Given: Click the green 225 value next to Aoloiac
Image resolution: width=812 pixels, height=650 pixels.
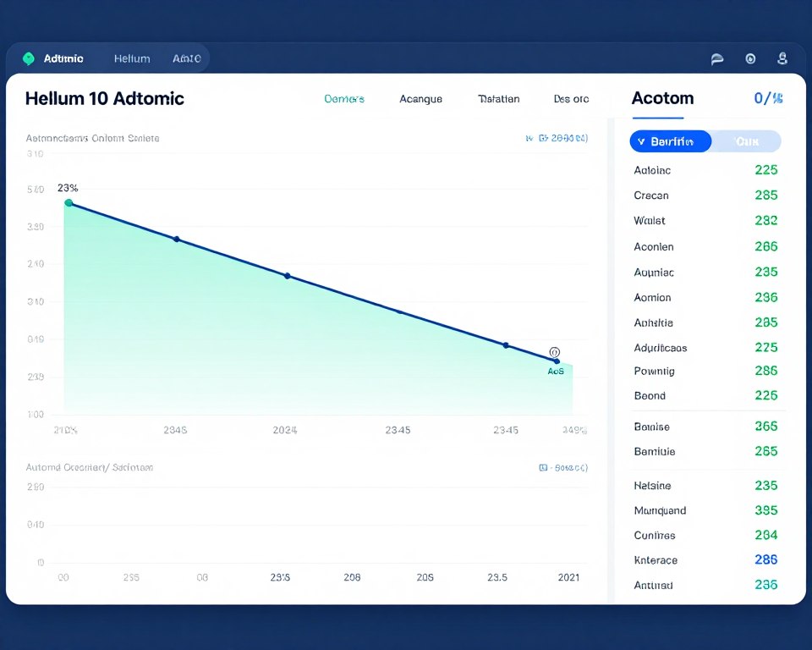Looking at the screenshot, I should (765, 170).
